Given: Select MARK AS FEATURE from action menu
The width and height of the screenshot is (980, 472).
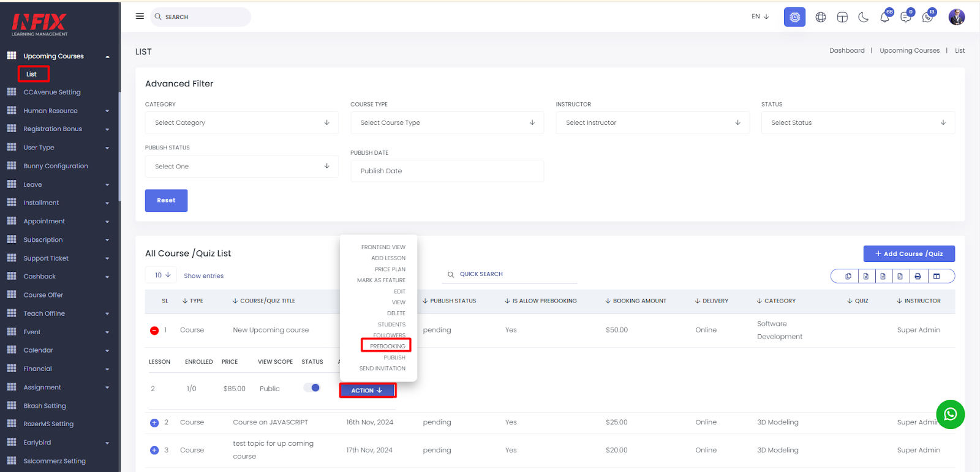Looking at the screenshot, I should tap(381, 280).
